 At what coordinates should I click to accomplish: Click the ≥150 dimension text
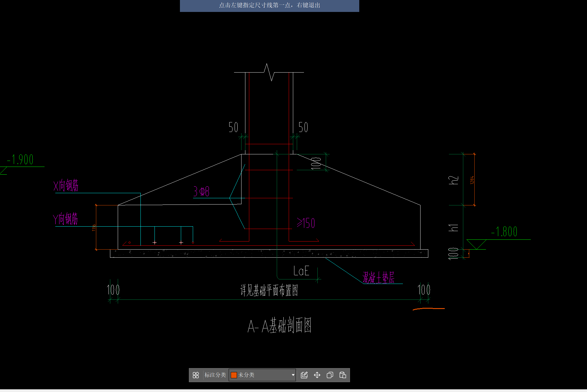(306, 223)
